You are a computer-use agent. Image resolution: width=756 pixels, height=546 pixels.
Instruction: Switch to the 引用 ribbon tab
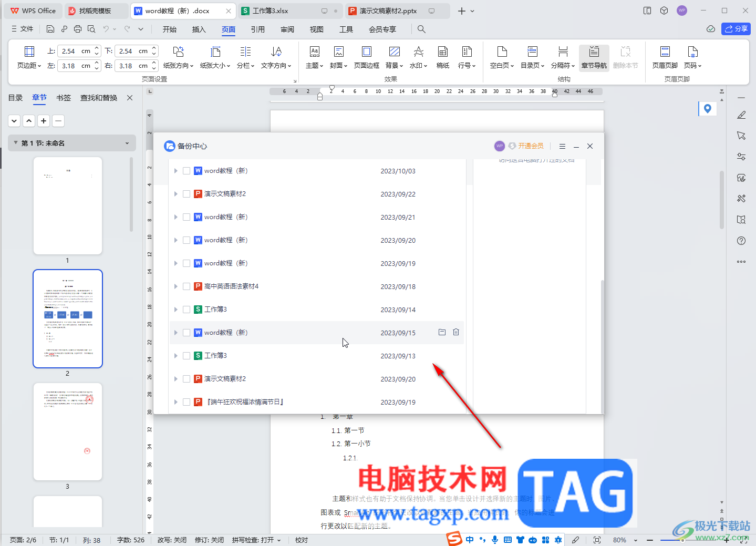[x=257, y=29]
